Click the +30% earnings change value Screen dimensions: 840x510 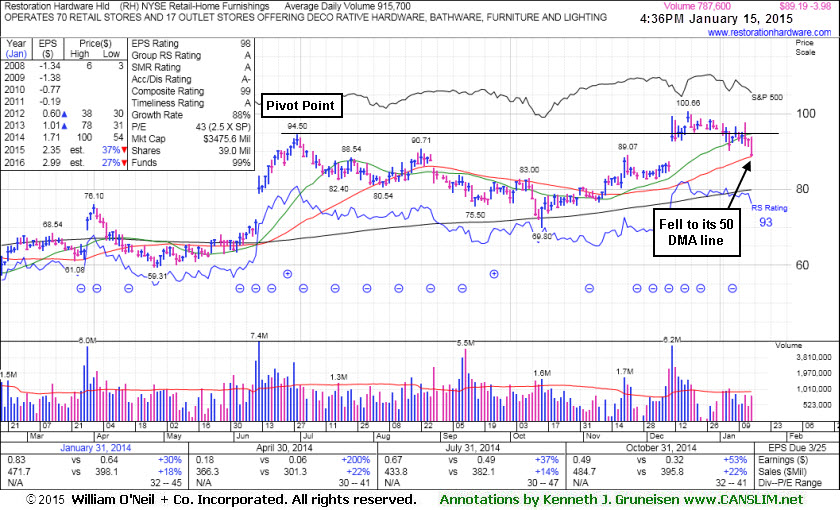(170, 460)
